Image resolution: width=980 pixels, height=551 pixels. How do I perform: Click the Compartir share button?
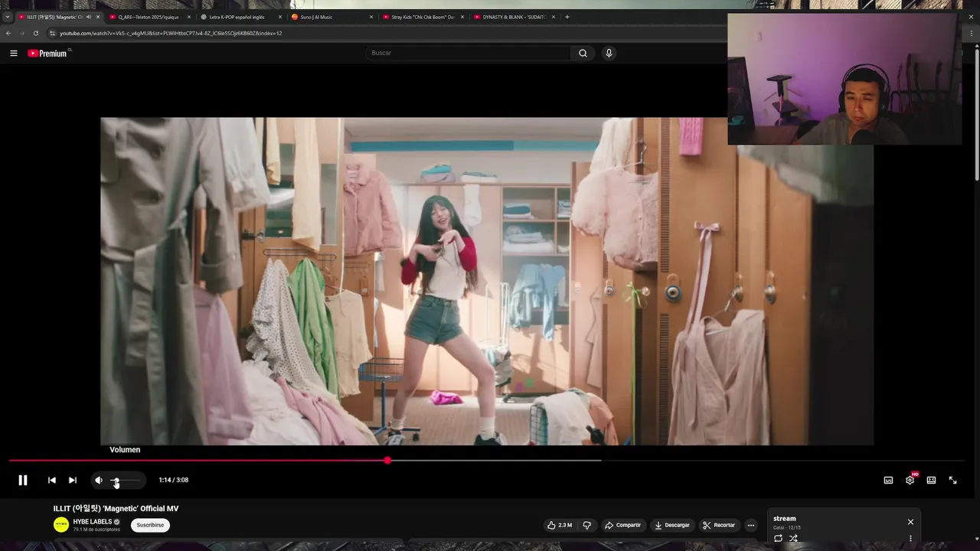coord(622,525)
